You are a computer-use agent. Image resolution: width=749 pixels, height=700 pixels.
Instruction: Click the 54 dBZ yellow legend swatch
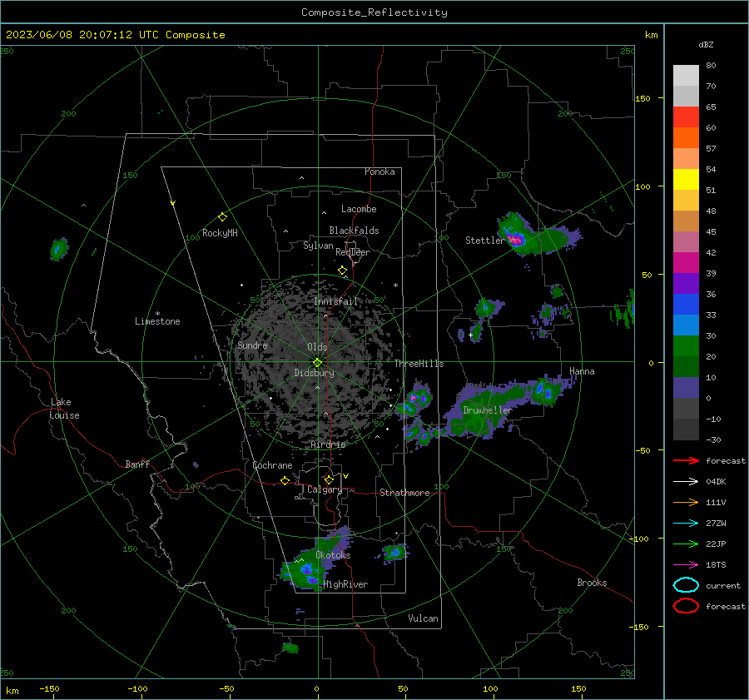pos(686,179)
